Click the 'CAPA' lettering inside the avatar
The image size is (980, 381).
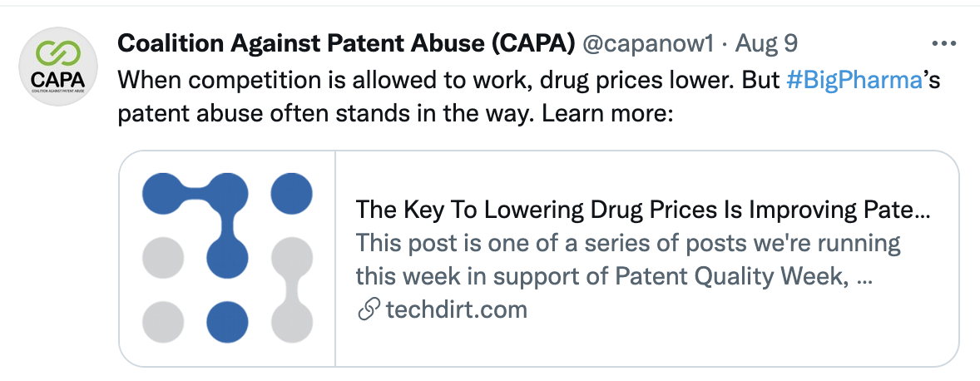pyautogui.click(x=58, y=80)
